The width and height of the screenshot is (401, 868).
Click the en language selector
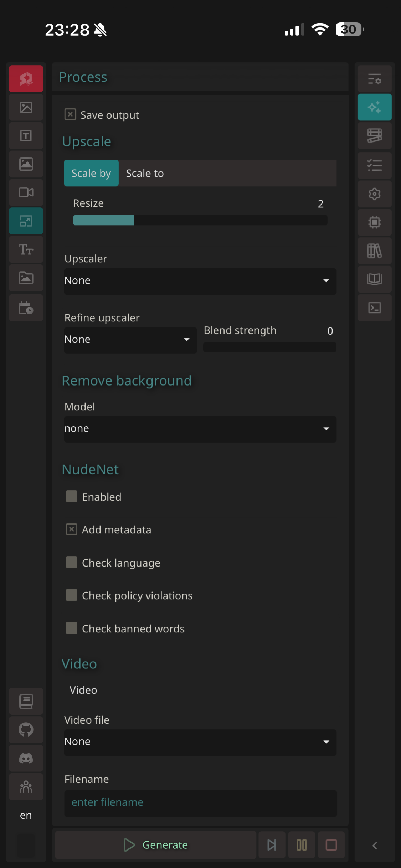click(x=26, y=815)
